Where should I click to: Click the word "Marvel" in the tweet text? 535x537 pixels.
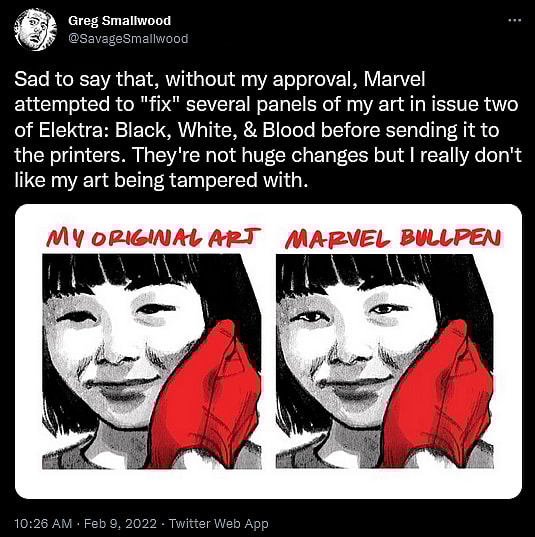pos(394,79)
